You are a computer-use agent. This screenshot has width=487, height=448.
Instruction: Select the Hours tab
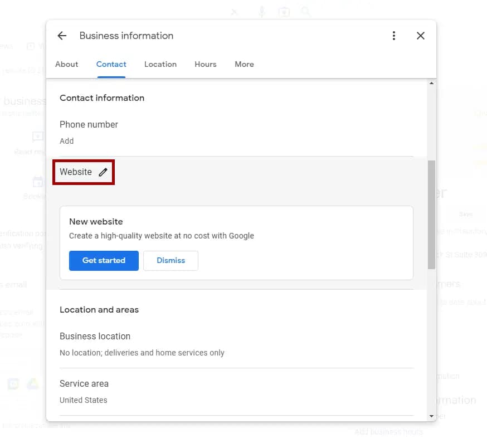pyautogui.click(x=205, y=64)
